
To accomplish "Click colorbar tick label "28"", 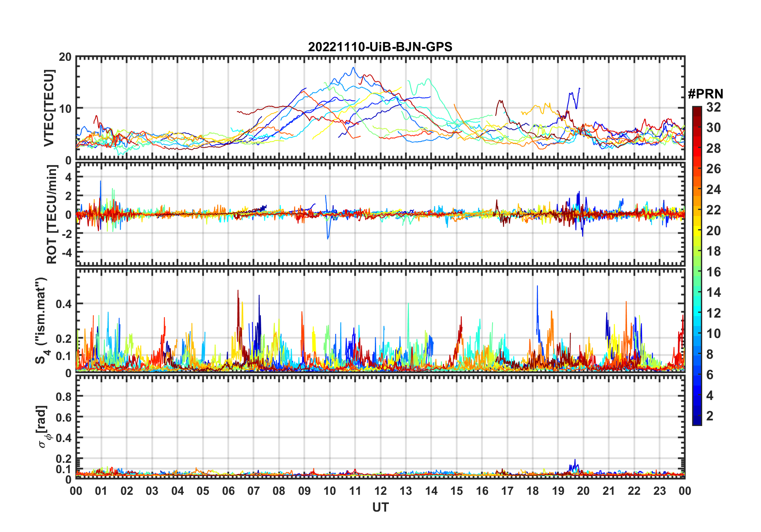I will click(x=713, y=148).
